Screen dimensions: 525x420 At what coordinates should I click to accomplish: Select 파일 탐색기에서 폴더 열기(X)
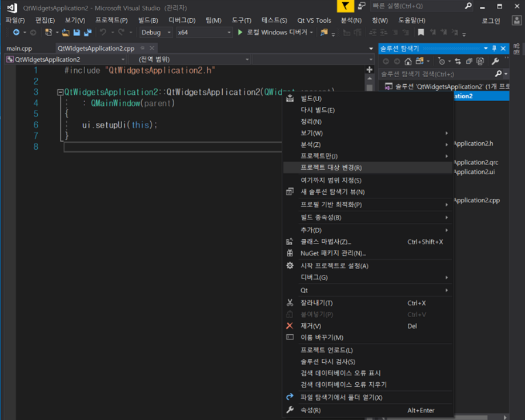click(x=367, y=397)
